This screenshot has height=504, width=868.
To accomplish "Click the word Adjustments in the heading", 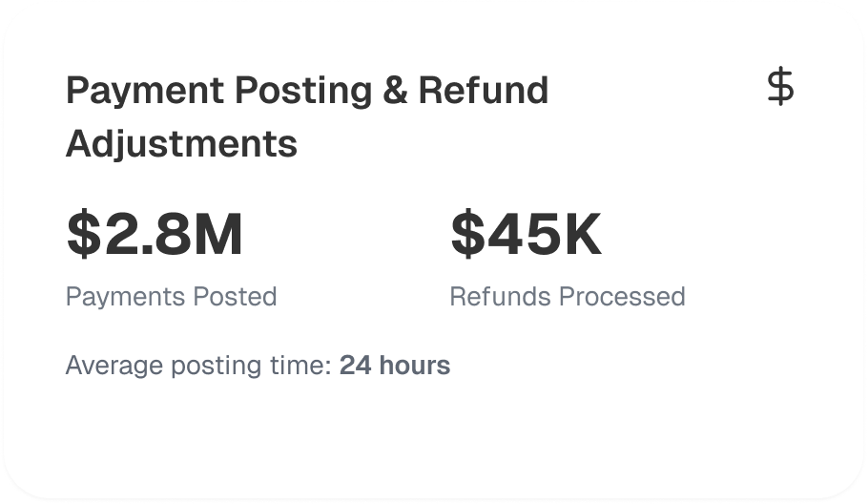I will 181,144.
